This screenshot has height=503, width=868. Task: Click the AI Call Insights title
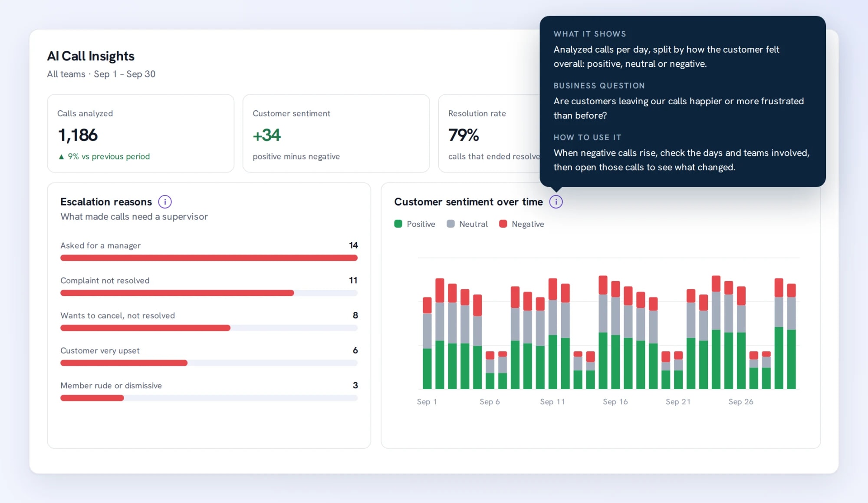coord(91,56)
